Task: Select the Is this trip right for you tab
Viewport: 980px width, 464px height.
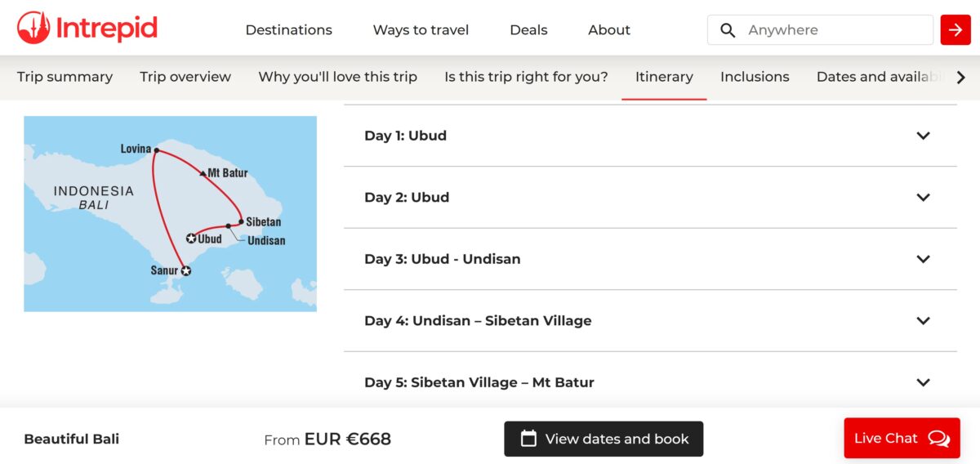Action: pyautogui.click(x=526, y=77)
